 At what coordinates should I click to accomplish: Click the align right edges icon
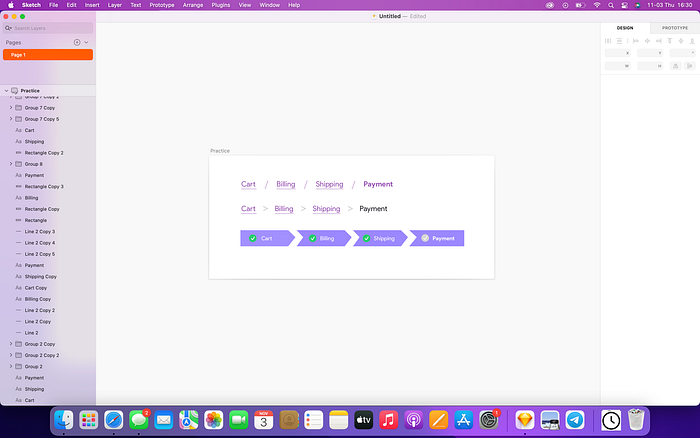tap(658, 41)
